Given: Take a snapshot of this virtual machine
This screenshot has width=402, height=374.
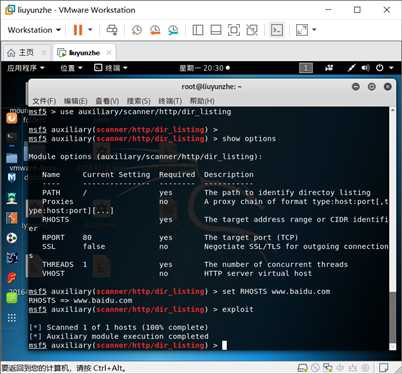Looking at the screenshot, I should tap(137, 30).
